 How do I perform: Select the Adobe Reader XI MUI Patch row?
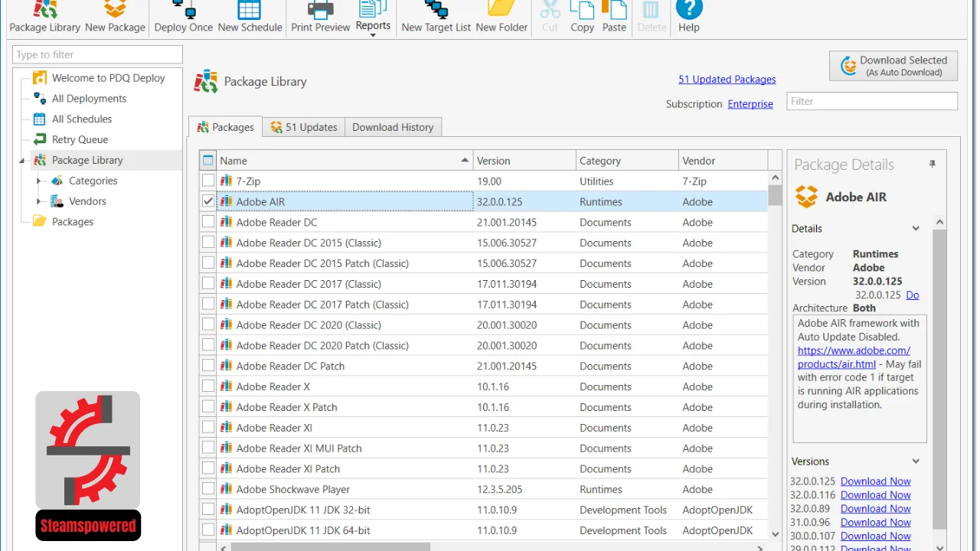(483, 448)
